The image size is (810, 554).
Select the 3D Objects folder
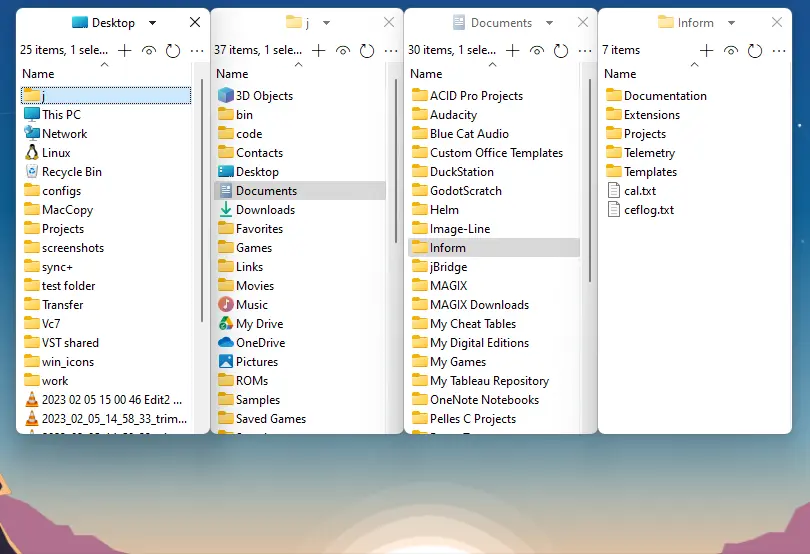(x=255, y=96)
